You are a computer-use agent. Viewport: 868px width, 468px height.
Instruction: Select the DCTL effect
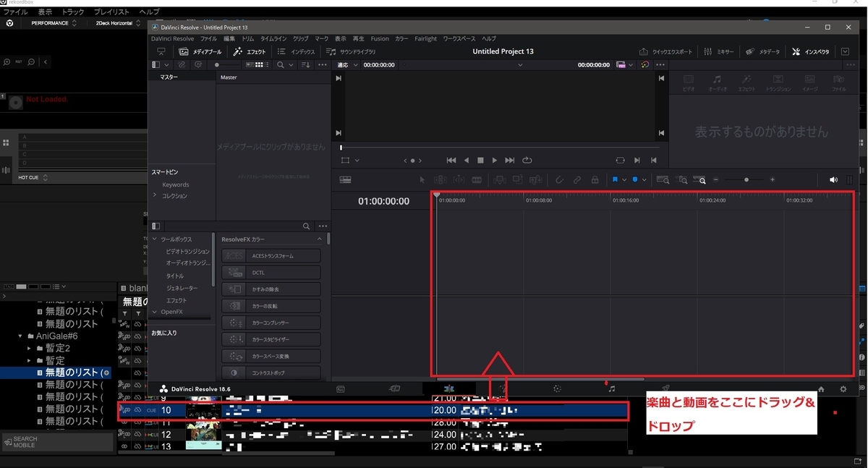tap(271, 272)
